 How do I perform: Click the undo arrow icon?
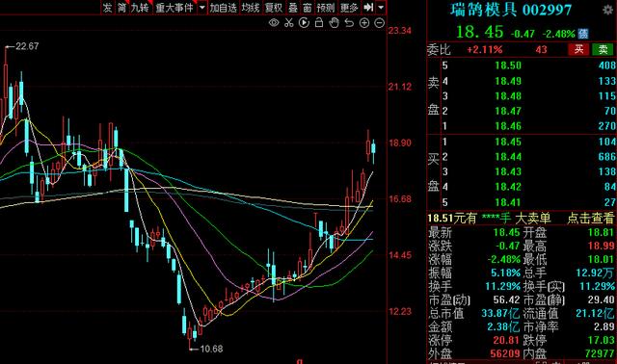[x=349, y=23]
